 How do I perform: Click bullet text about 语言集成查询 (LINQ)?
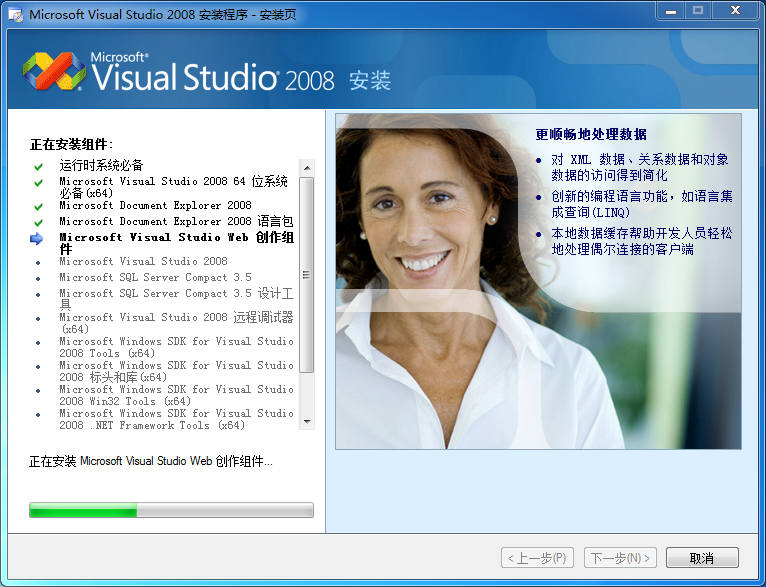point(642,204)
